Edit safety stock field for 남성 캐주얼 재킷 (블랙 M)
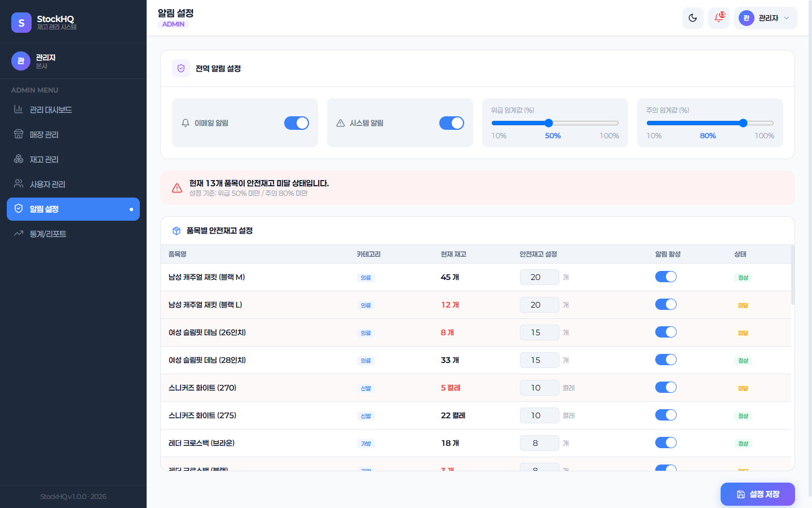812x508 pixels. pyautogui.click(x=540, y=277)
